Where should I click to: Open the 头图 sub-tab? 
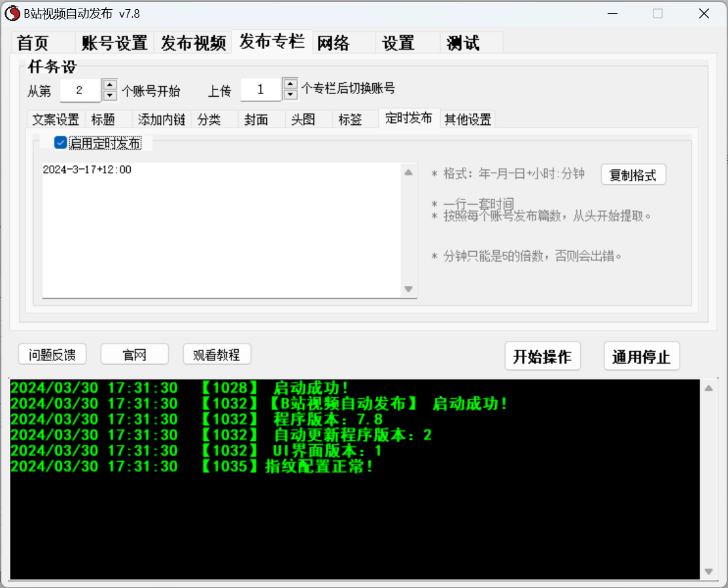coord(308,119)
